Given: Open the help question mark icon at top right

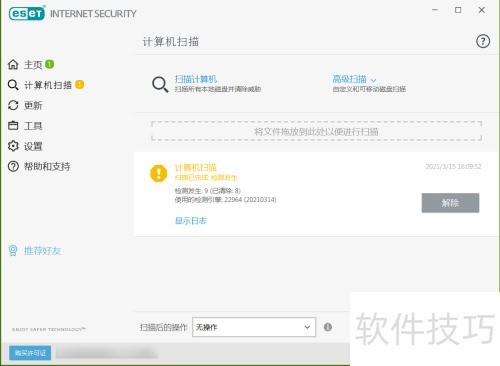Looking at the screenshot, I should point(483,41).
